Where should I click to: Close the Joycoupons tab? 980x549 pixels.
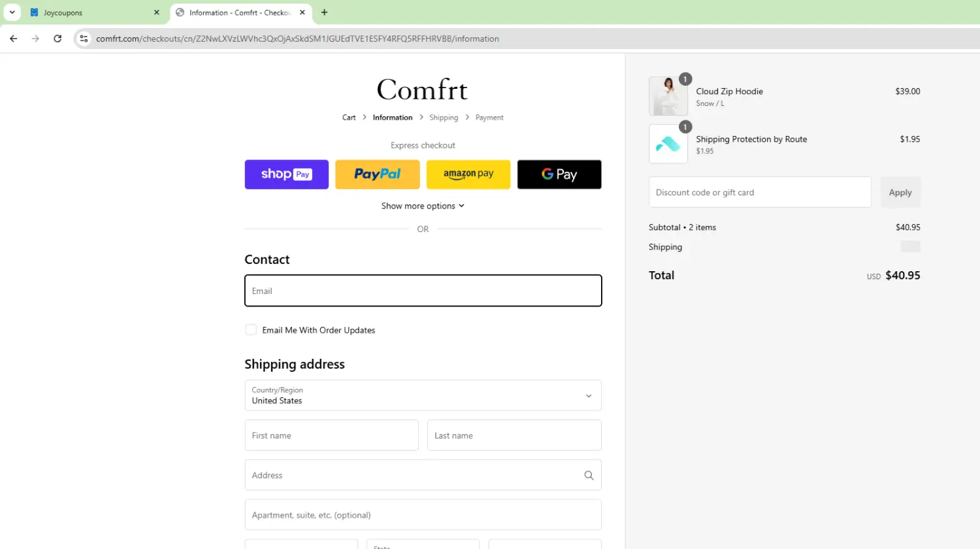157,12
